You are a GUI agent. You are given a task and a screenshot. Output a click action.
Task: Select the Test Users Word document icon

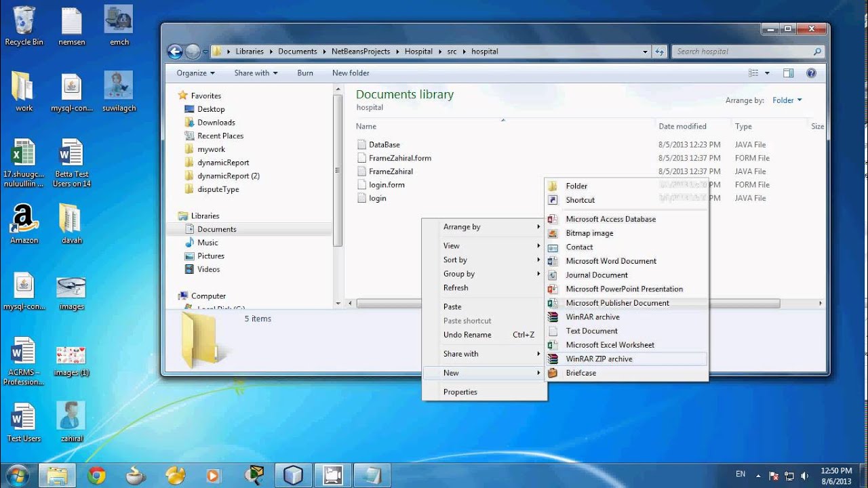coord(24,422)
